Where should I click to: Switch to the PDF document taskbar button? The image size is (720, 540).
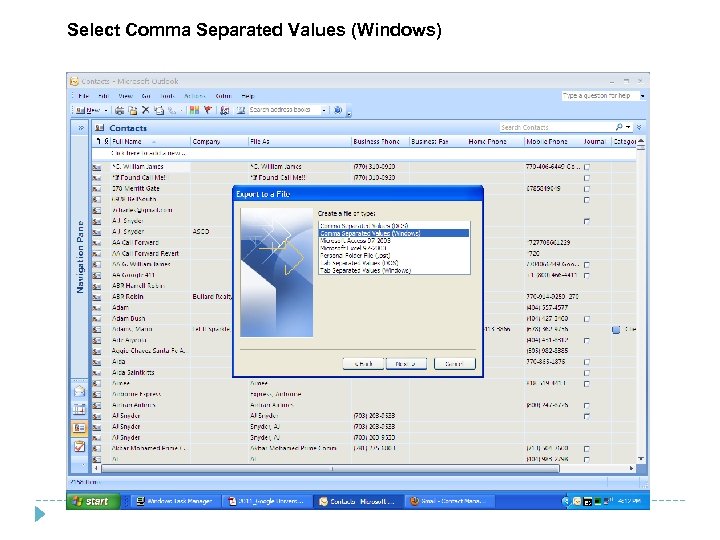pos(267,501)
